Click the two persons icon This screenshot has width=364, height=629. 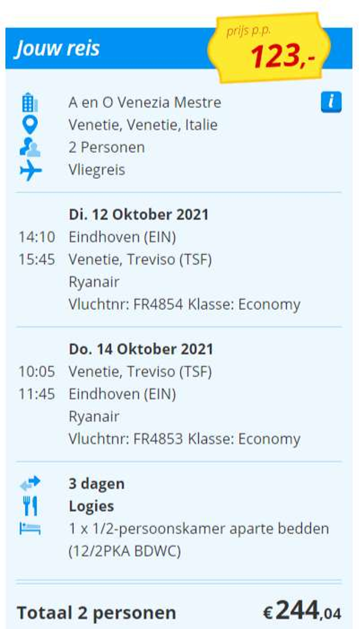30,147
